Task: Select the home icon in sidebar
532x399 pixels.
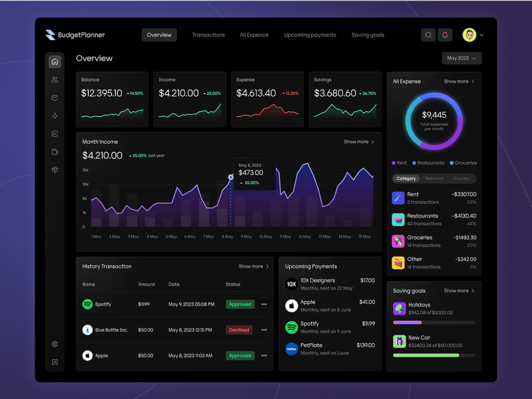Action: pyautogui.click(x=55, y=62)
